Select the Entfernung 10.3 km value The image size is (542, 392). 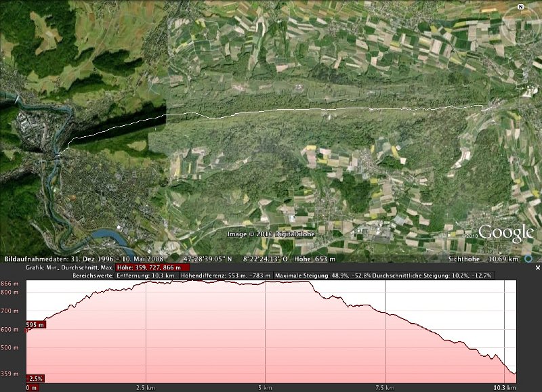(x=146, y=276)
